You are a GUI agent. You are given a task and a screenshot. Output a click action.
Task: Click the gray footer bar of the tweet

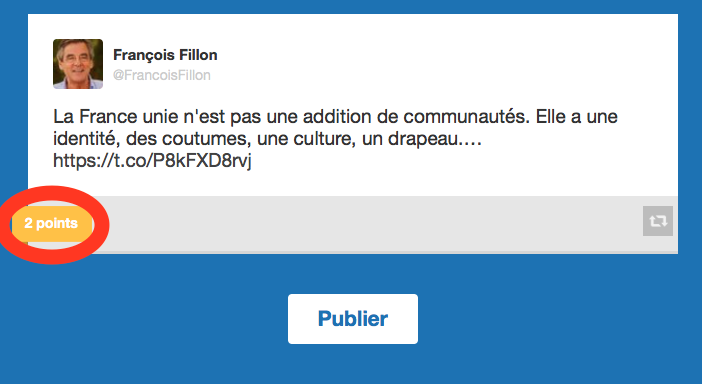(x=353, y=225)
